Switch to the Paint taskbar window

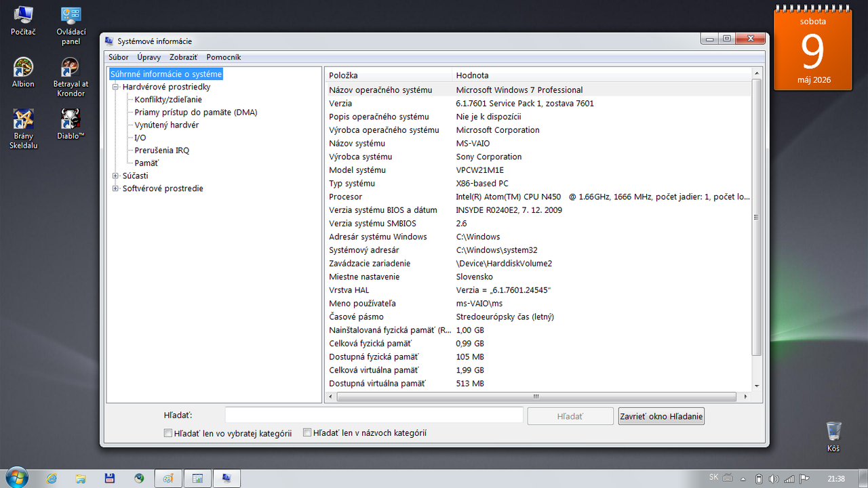click(x=168, y=478)
